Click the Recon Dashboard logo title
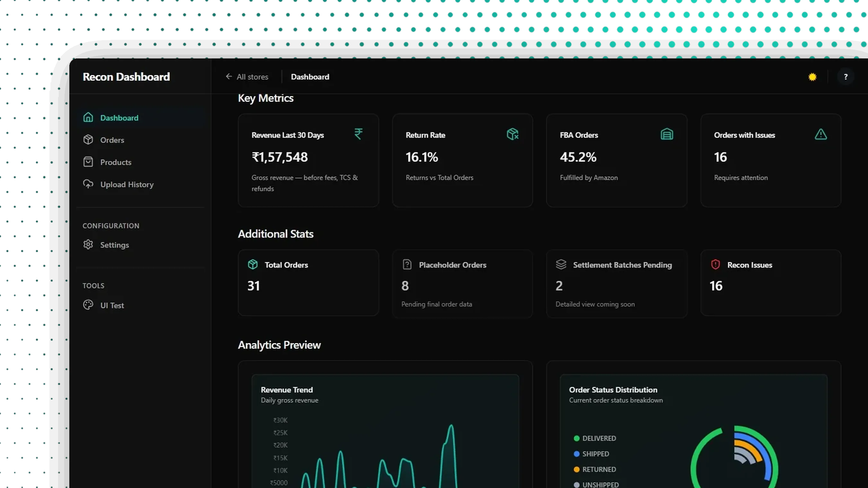 tap(126, 77)
